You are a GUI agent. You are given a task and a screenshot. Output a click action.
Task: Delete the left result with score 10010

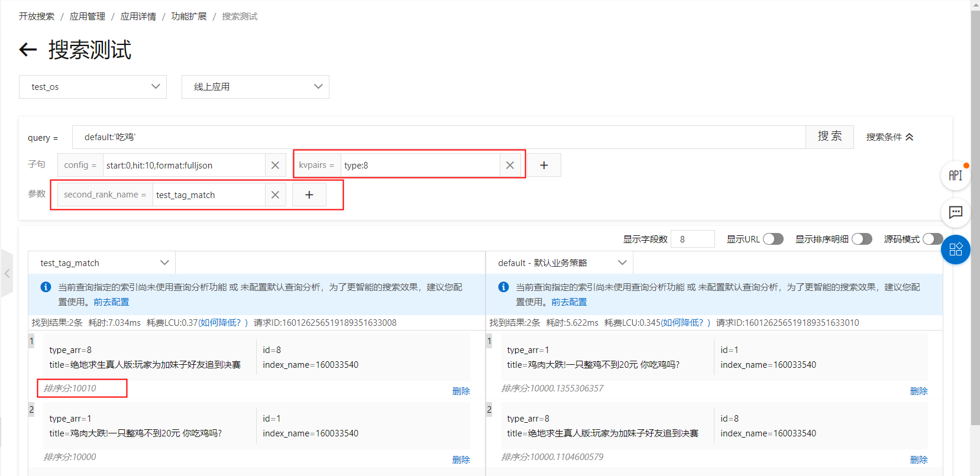pyautogui.click(x=461, y=391)
